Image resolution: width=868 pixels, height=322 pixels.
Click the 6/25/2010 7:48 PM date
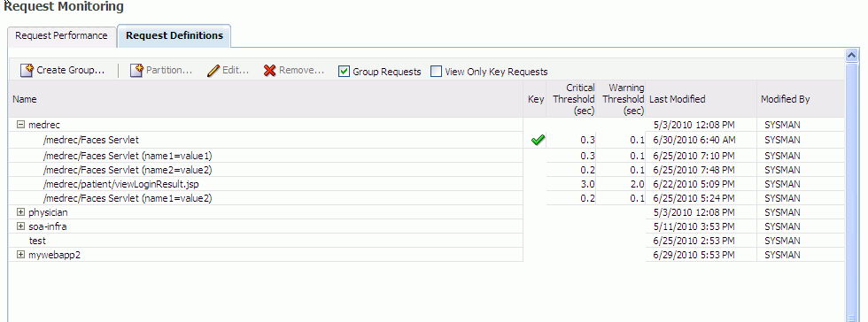click(694, 170)
